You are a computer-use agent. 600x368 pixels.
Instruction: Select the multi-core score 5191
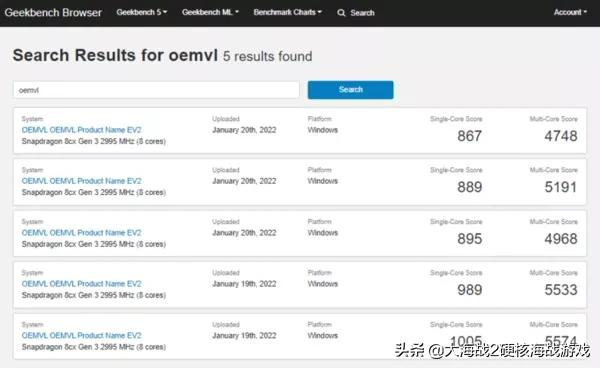(561, 187)
